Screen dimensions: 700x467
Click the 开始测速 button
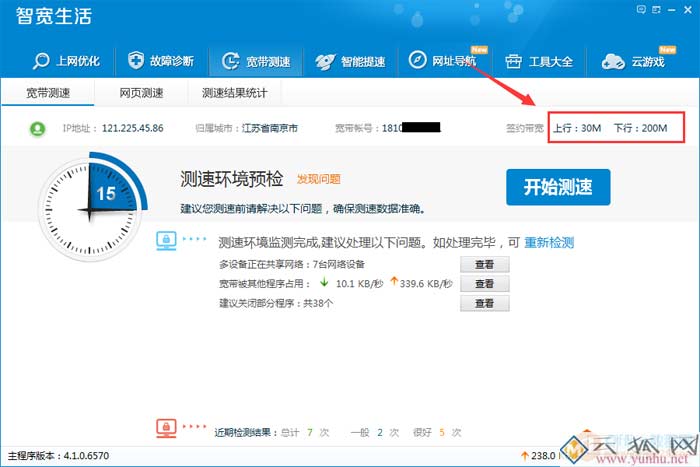click(x=558, y=187)
